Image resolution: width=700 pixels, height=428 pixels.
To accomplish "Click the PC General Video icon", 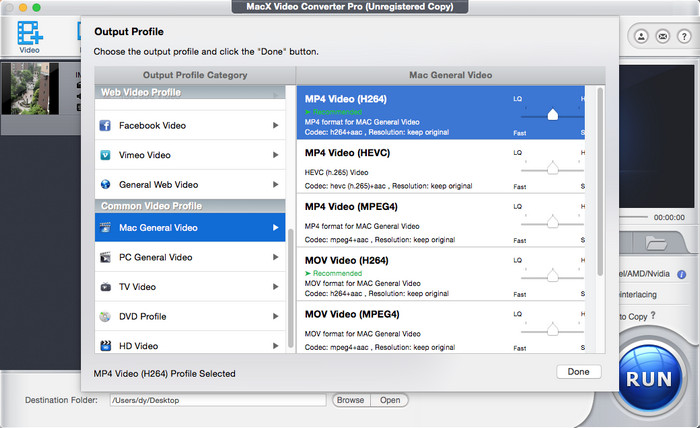I will (x=105, y=257).
